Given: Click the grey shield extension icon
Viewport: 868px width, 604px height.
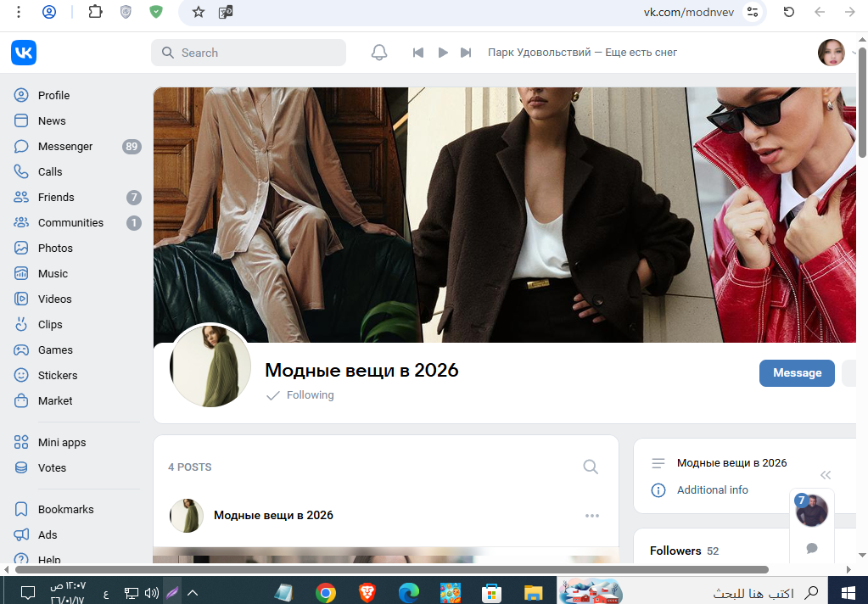Looking at the screenshot, I should click(126, 12).
